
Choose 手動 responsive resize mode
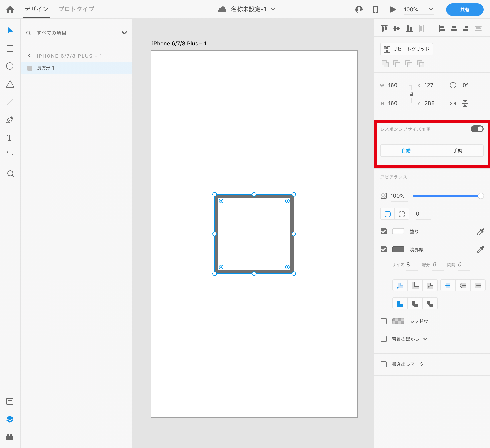tap(458, 151)
